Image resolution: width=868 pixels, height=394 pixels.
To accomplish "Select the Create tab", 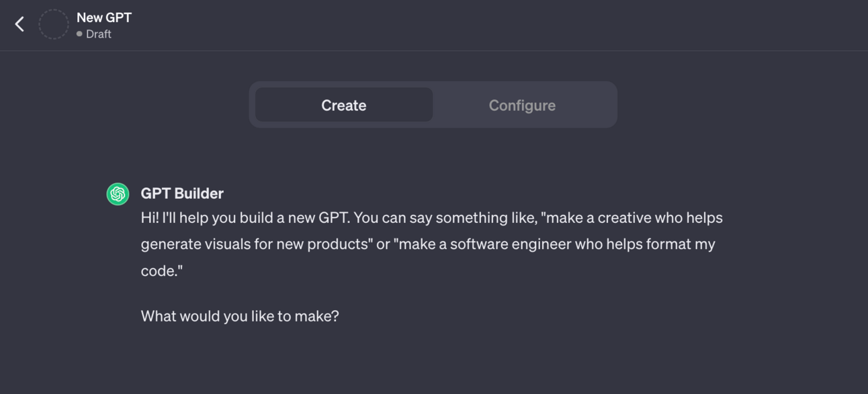I will [344, 105].
